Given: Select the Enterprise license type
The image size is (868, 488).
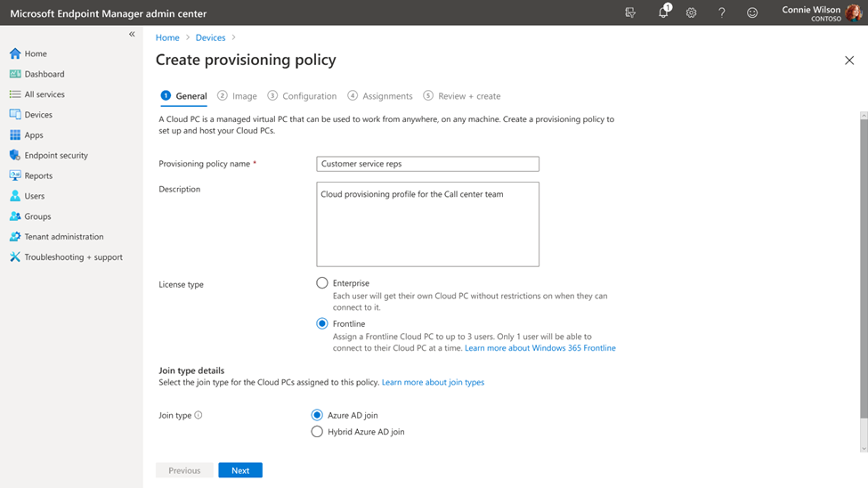Looking at the screenshot, I should coord(322,283).
